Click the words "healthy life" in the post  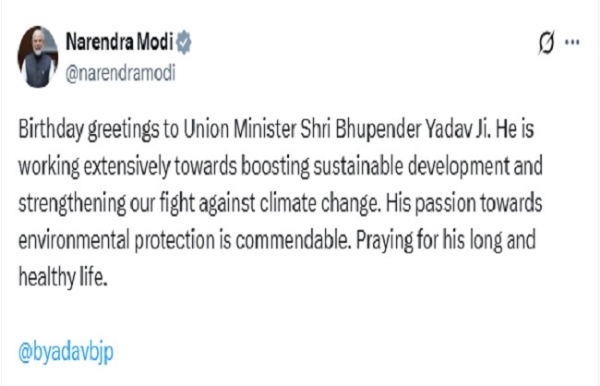click(63, 277)
